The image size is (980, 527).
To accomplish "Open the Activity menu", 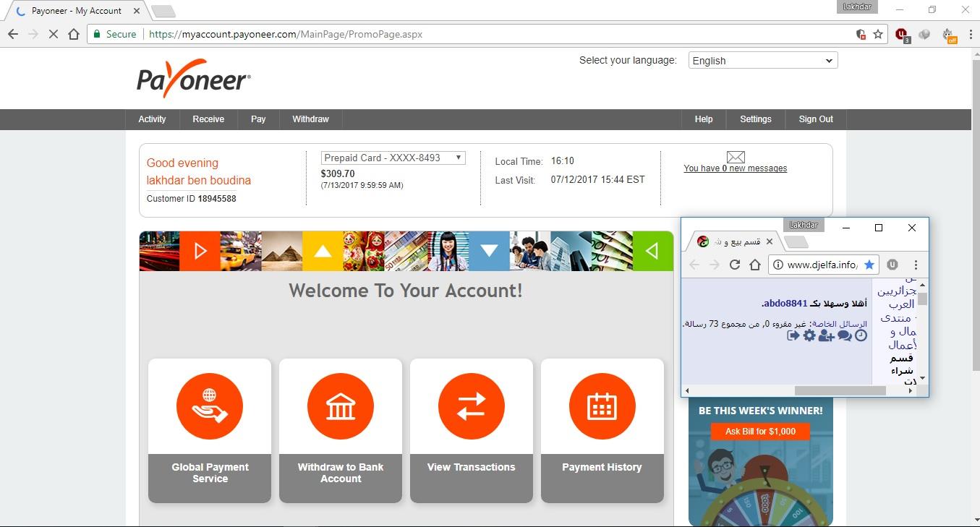I will pos(152,119).
